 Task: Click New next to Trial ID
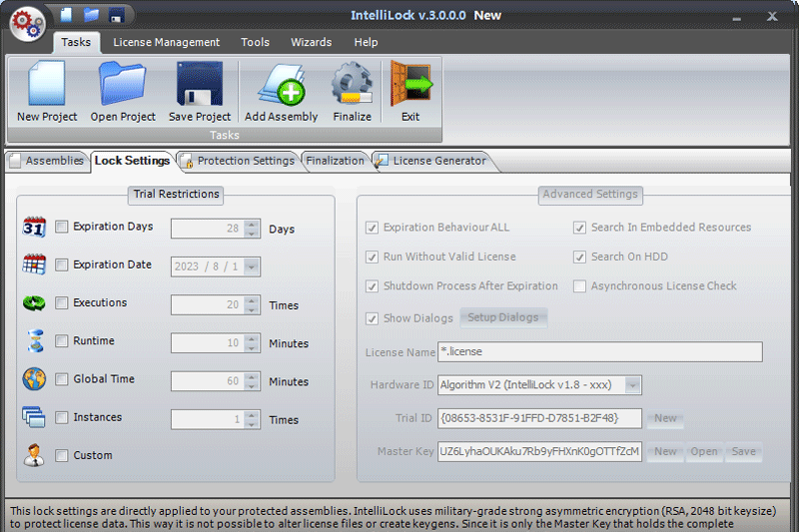(x=665, y=418)
